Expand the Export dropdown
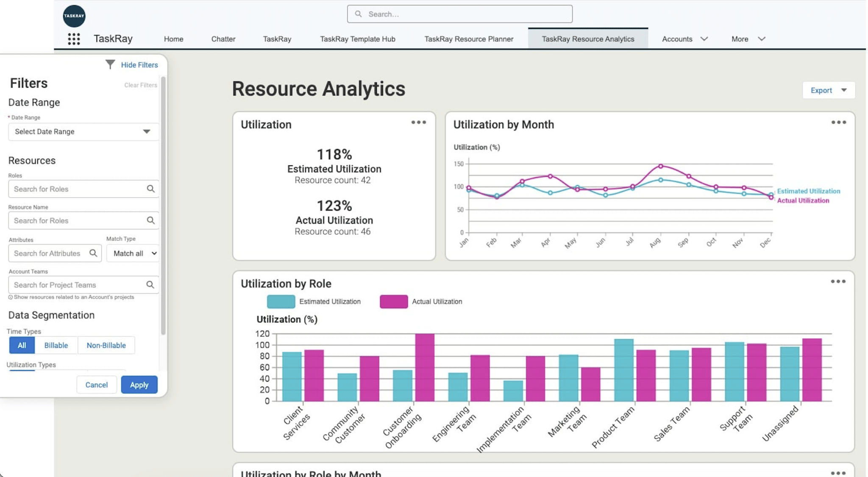The image size is (868, 477). (x=829, y=90)
